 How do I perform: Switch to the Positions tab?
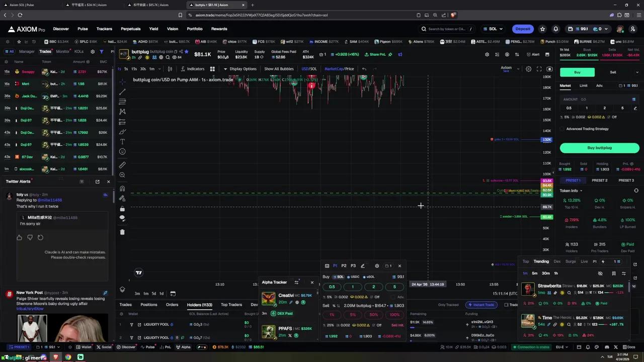point(149,305)
